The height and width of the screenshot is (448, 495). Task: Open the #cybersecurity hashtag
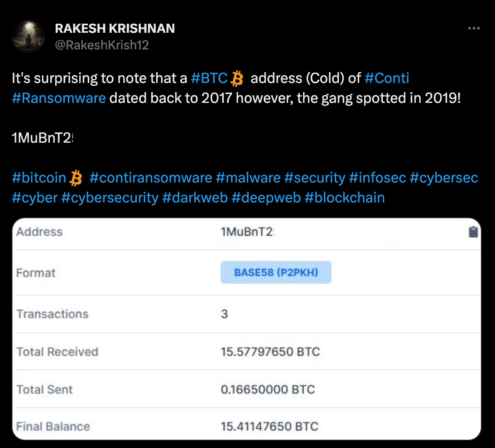point(110,198)
